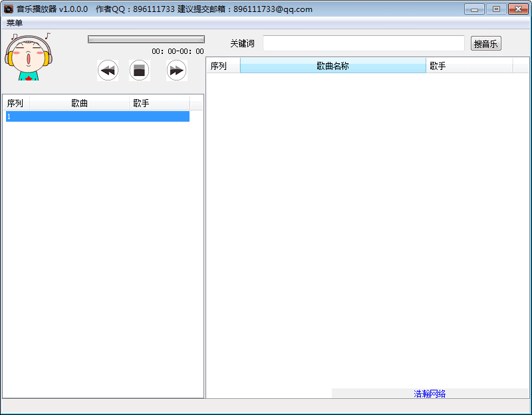Click the application icon in the title bar
The image size is (532, 415).
[8, 9]
